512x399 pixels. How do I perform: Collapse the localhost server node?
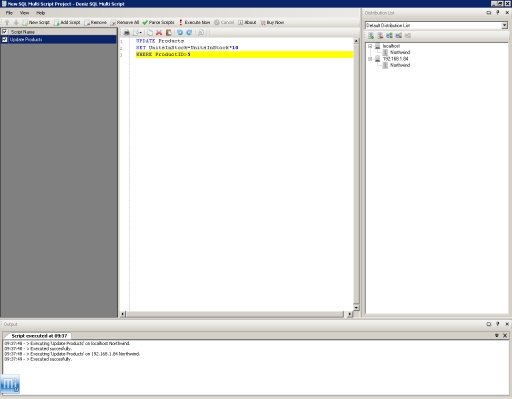(370, 46)
